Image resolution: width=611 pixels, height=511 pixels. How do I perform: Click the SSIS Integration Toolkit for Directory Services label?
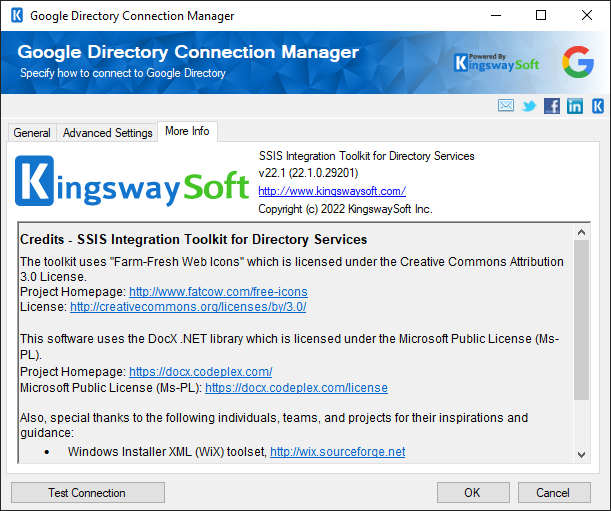[366, 156]
